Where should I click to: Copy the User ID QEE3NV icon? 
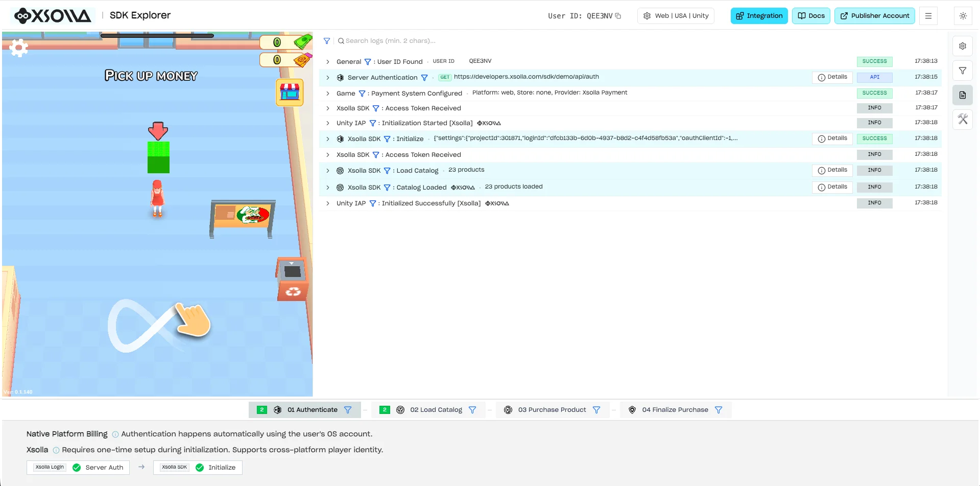618,16
